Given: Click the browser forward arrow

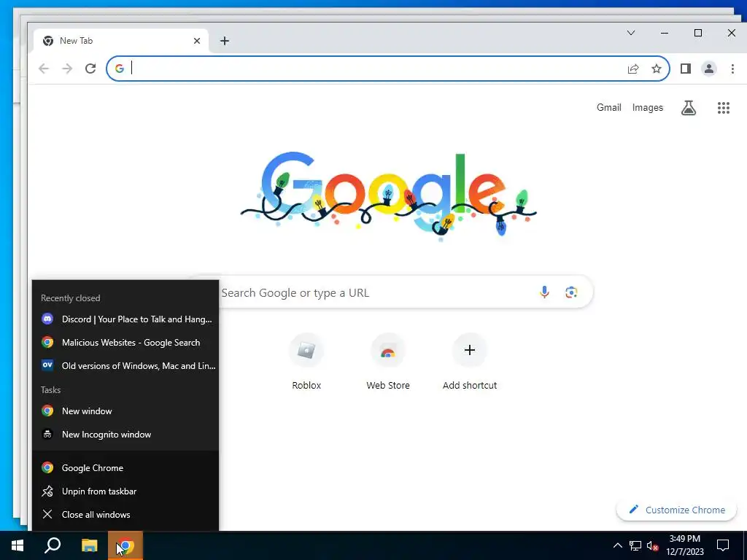Looking at the screenshot, I should pos(67,69).
